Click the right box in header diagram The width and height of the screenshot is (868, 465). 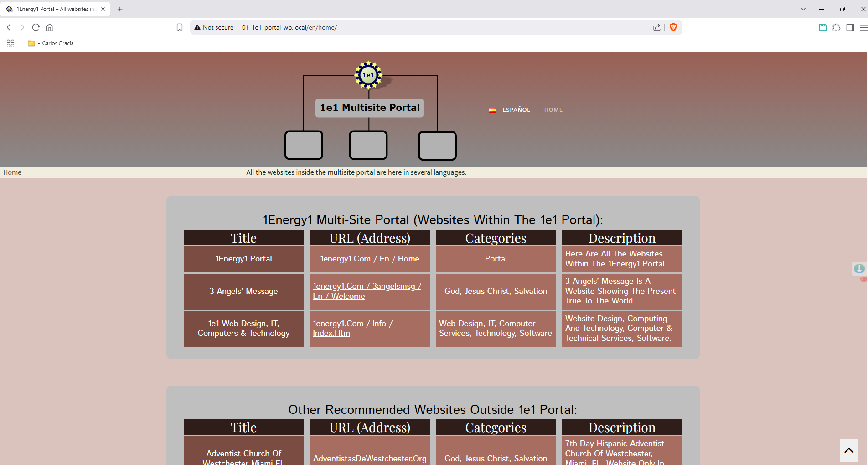coord(437,146)
